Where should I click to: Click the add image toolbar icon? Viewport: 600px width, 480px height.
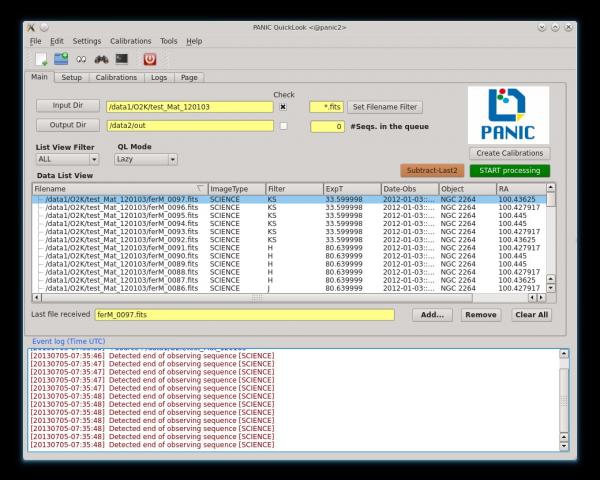click(61, 60)
